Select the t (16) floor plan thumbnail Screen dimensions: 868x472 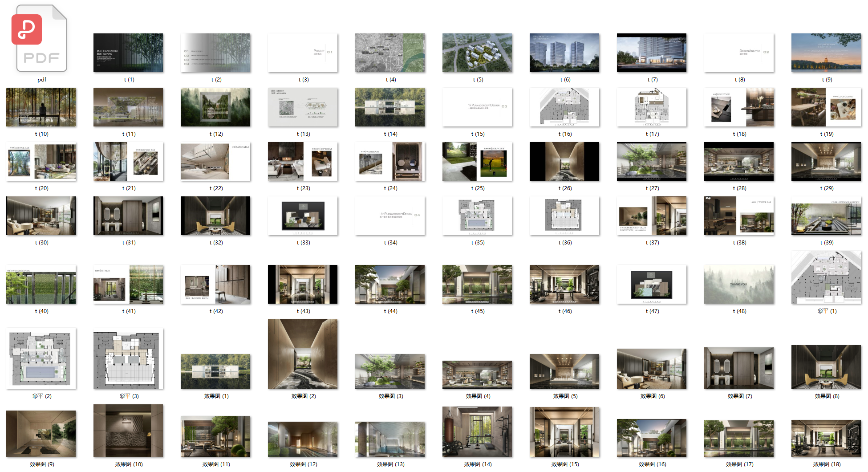564,107
